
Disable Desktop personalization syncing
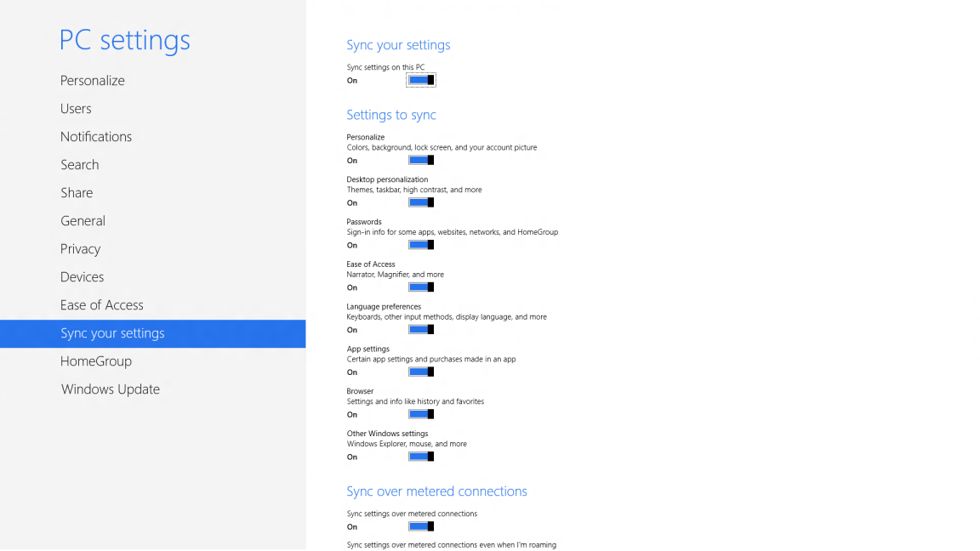420,202
